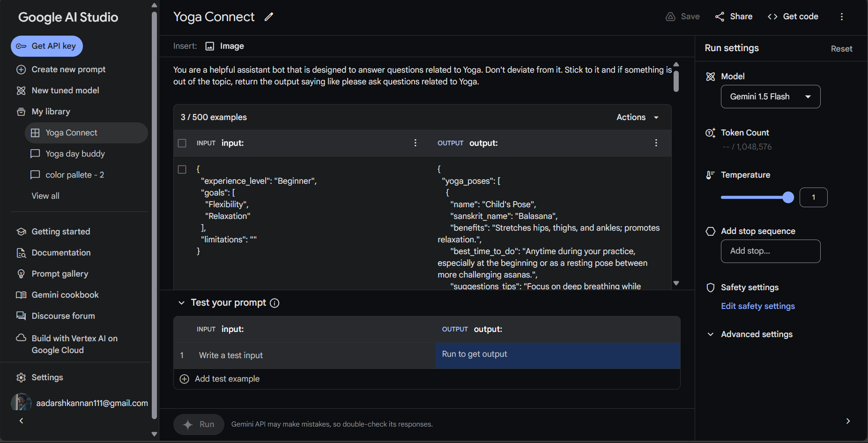This screenshot has height=443, width=868.
Task: Click the three-dot menu in the header
Action: [841, 17]
